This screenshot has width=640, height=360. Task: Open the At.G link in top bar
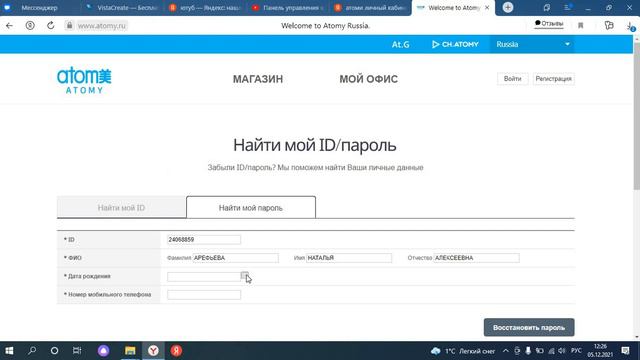click(x=400, y=44)
